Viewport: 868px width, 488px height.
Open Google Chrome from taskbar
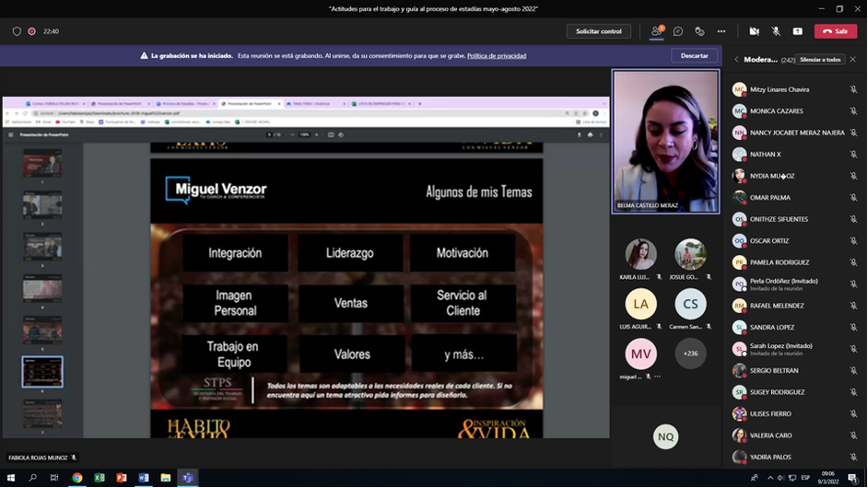[77, 478]
